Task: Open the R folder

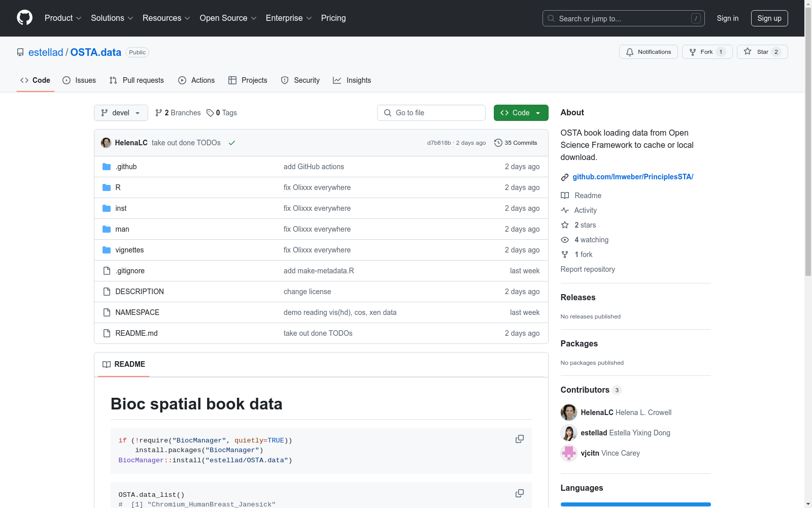Action: pos(118,187)
